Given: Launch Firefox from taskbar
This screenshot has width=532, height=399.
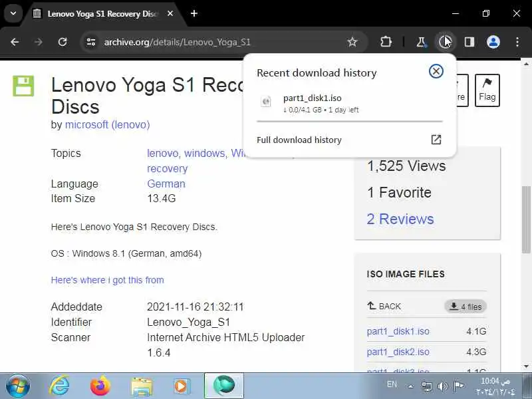Looking at the screenshot, I should coord(100,386).
